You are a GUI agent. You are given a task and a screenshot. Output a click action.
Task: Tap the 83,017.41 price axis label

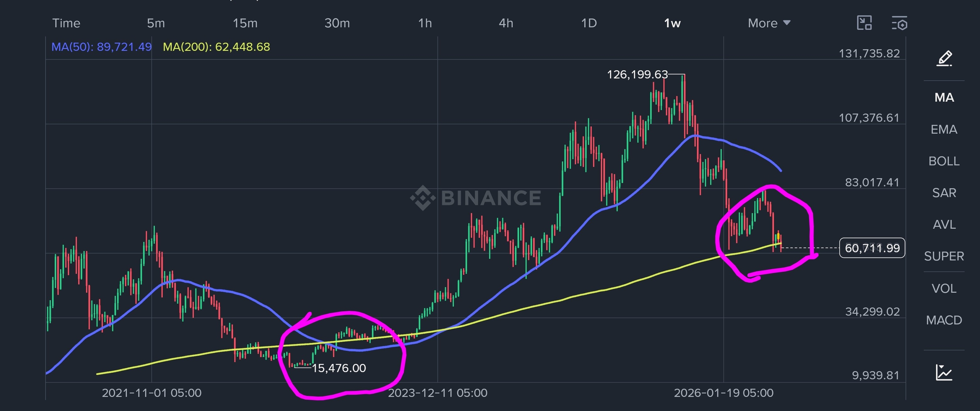tap(872, 182)
